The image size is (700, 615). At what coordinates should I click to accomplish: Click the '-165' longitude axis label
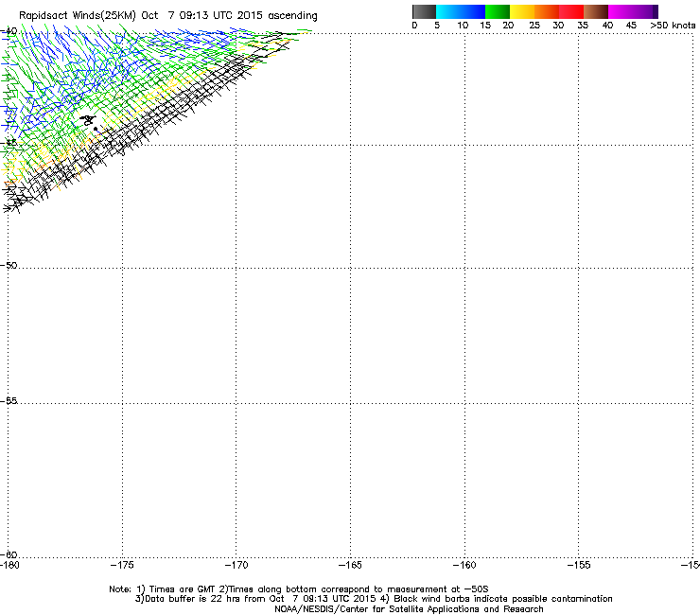[x=350, y=566]
